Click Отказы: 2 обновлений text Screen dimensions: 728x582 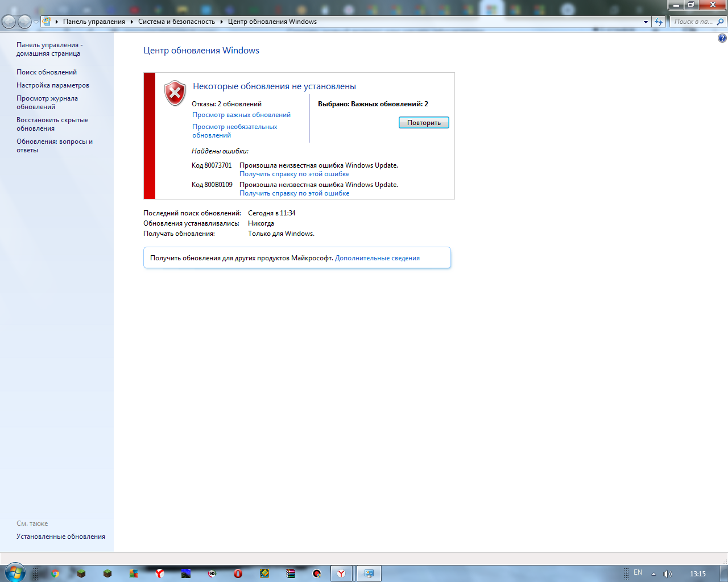click(x=227, y=104)
